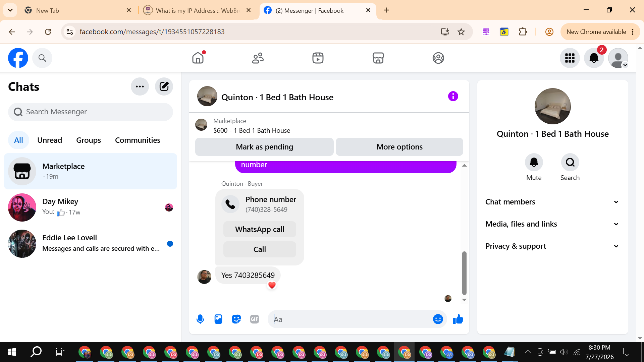Open Windows taskbar search
This screenshot has width=644, height=362.
(x=36, y=352)
